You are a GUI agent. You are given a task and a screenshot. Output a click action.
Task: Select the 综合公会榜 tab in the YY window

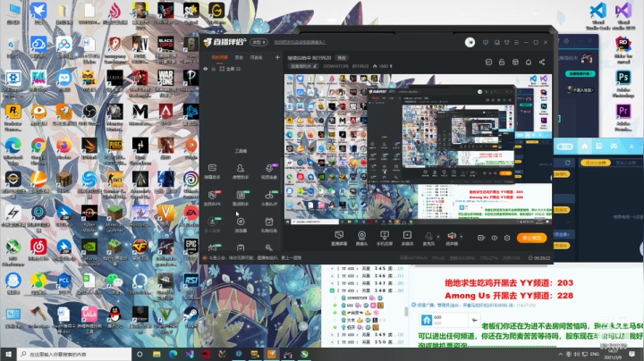coord(596,163)
